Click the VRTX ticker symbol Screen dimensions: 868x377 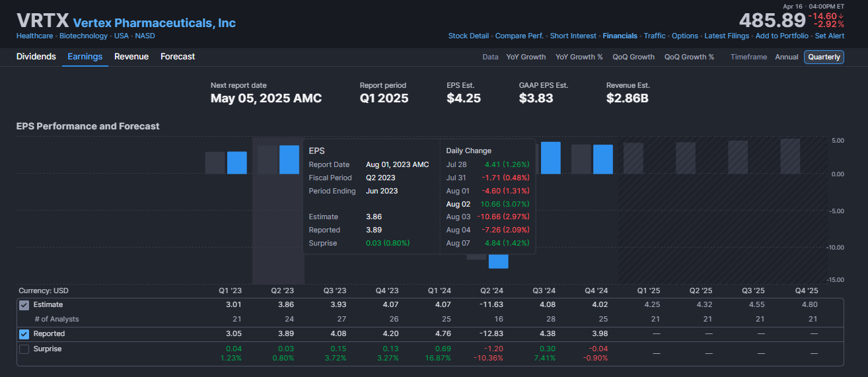[42, 21]
